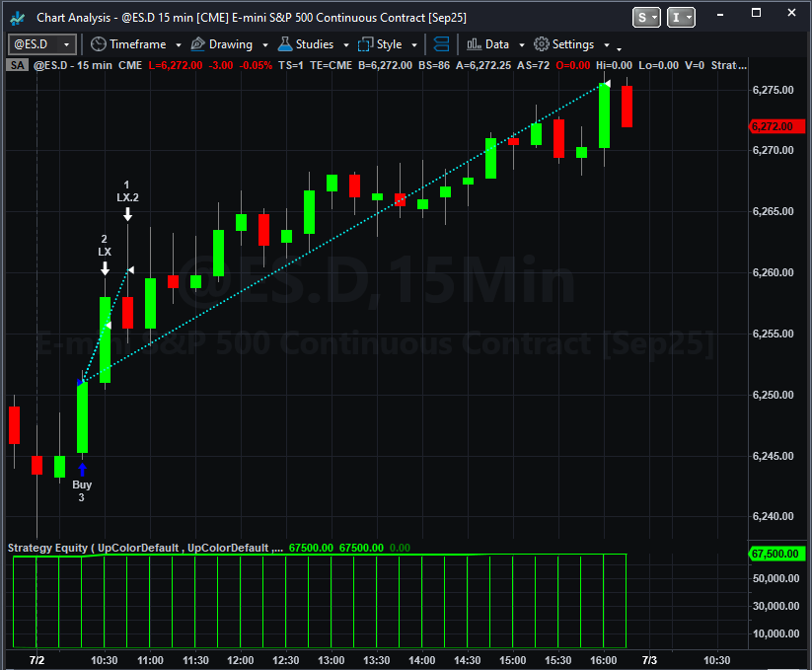Click the L=6,272.00 last price text
Viewport: 812px width, 670px height.
[x=176, y=65]
